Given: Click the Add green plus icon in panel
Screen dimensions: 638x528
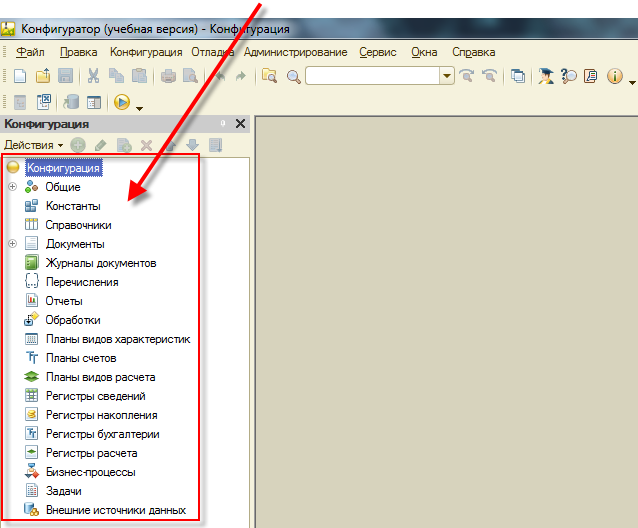Looking at the screenshot, I should pyautogui.click(x=78, y=145).
